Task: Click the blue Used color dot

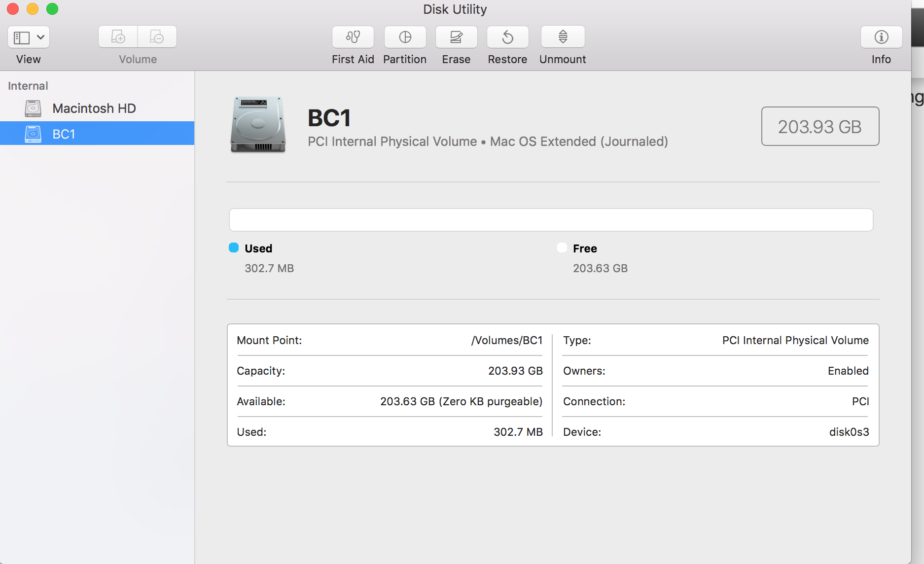Action: 234,247
